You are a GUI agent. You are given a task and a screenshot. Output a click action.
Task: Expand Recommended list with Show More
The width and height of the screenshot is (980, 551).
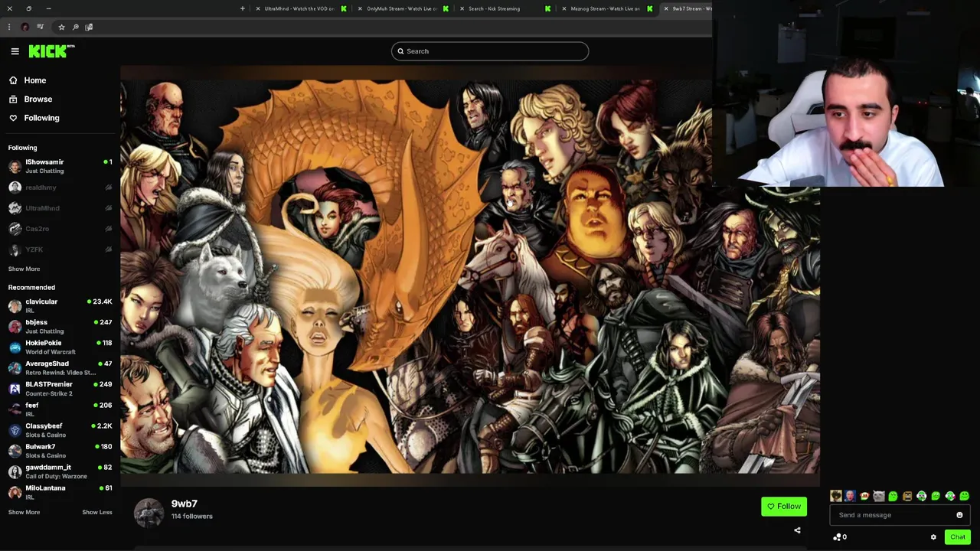(24, 512)
